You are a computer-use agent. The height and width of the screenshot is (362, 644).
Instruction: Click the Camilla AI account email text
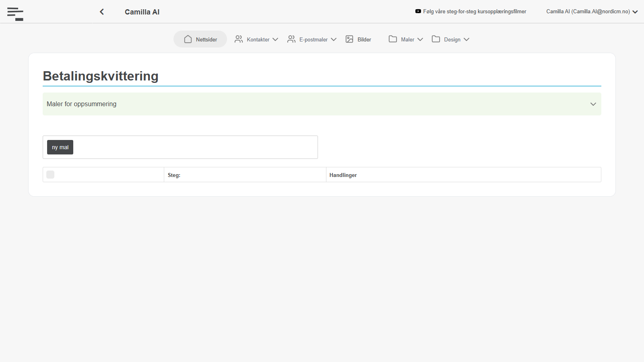click(588, 11)
